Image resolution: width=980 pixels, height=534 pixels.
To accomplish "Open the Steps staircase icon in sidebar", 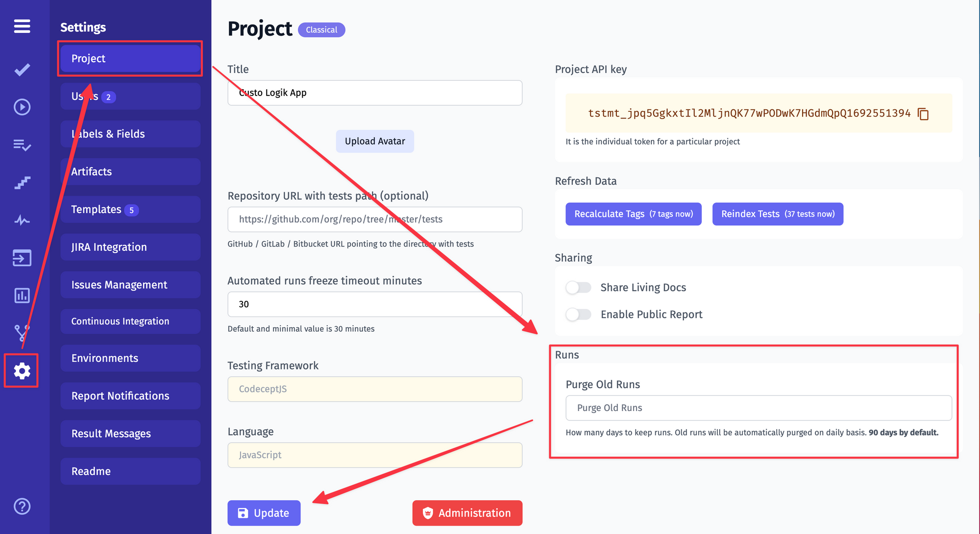I will tap(22, 183).
